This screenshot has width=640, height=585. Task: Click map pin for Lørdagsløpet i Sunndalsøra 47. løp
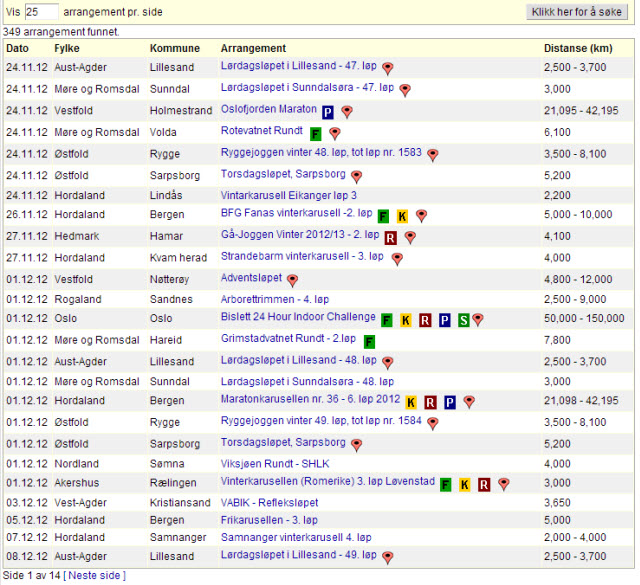405,90
